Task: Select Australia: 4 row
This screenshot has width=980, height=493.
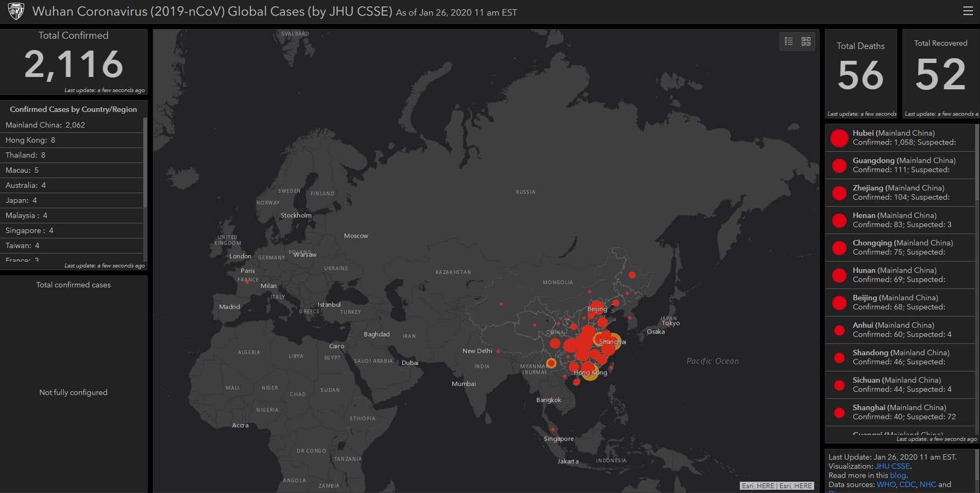Action: click(x=72, y=185)
